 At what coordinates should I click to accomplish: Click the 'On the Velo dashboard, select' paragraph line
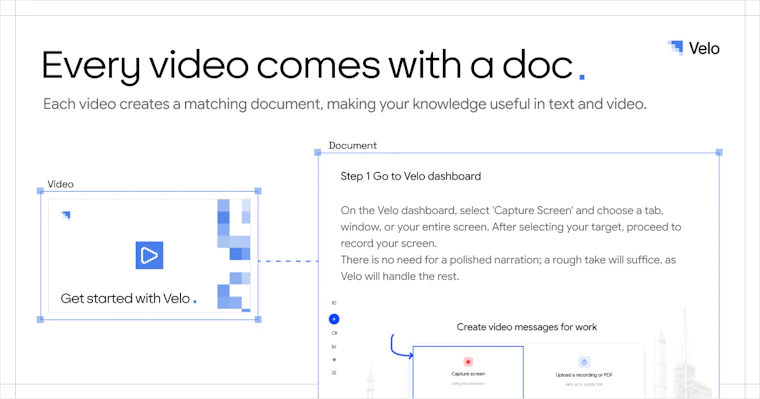[x=502, y=210]
